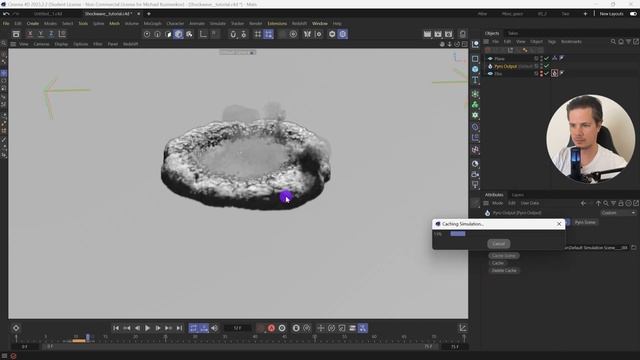Click the Simulation tag on the third object

pyautogui.click(x=554, y=73)
